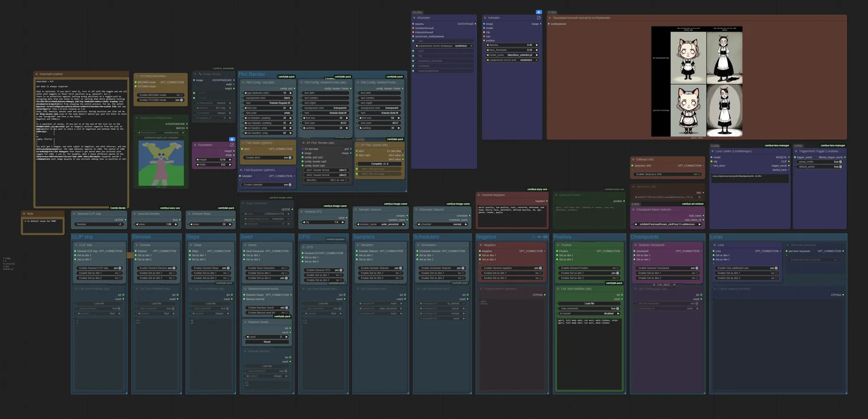Collapse the Important readme node via its title dot
The height and width of the screenshot is (419, 868).
[x=37, y=74]
